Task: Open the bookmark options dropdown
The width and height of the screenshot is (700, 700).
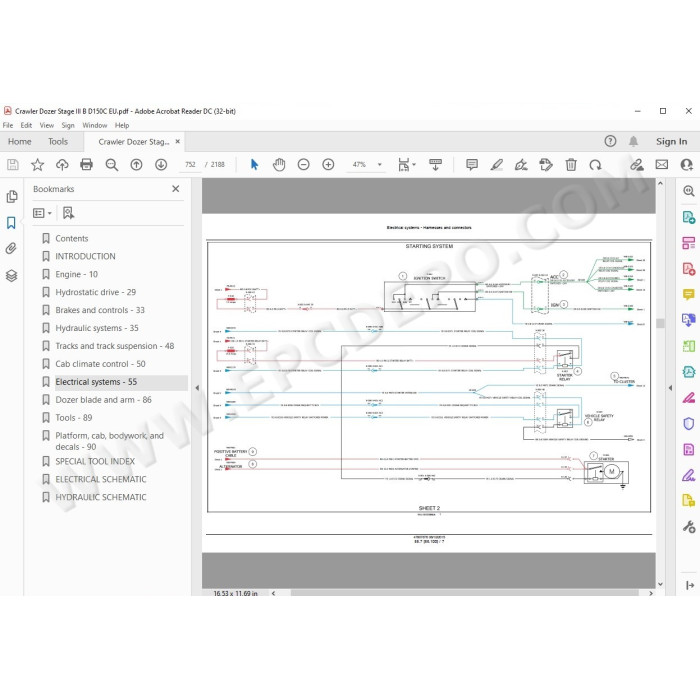Action: [42, 213]
